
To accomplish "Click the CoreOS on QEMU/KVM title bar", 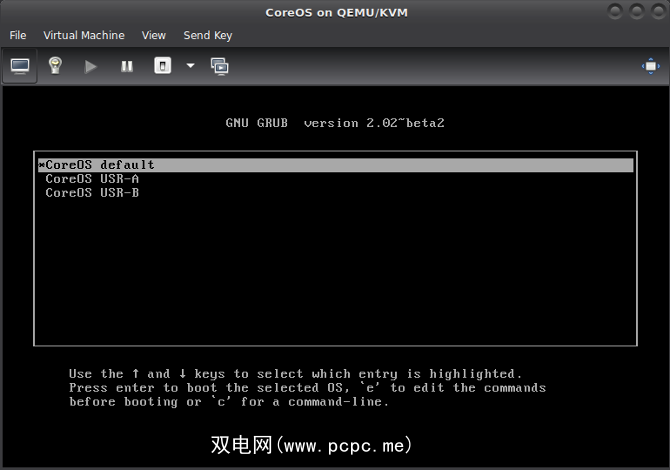I will (x=336, y=12).
